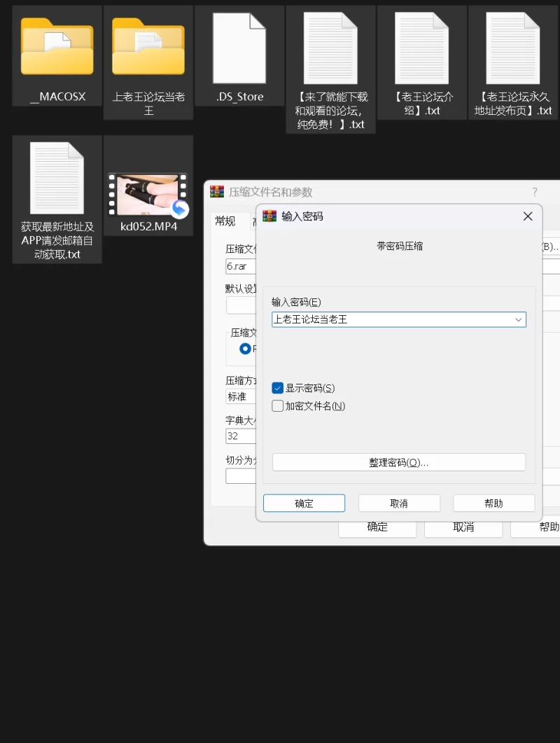This screenshot has width=560, height=743.
Task: Open the 上老王论坛当老王 folder
Action: point(148,47)
